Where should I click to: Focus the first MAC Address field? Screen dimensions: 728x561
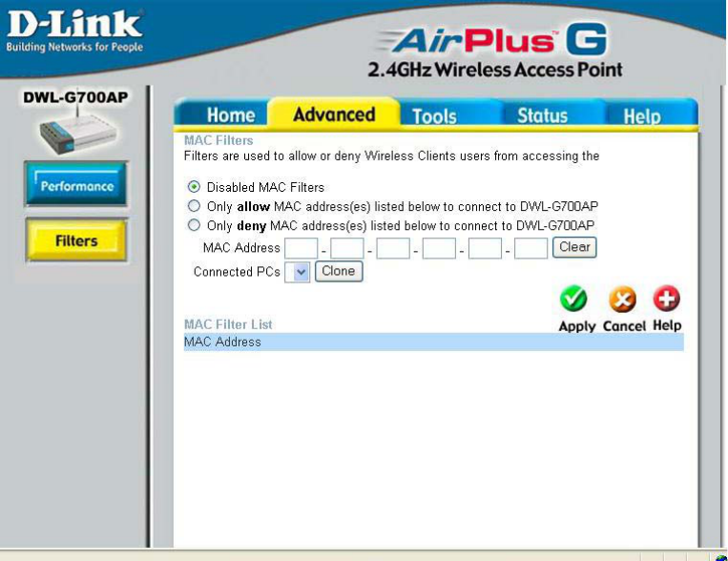pyautogui.click(x=301, y=248)
